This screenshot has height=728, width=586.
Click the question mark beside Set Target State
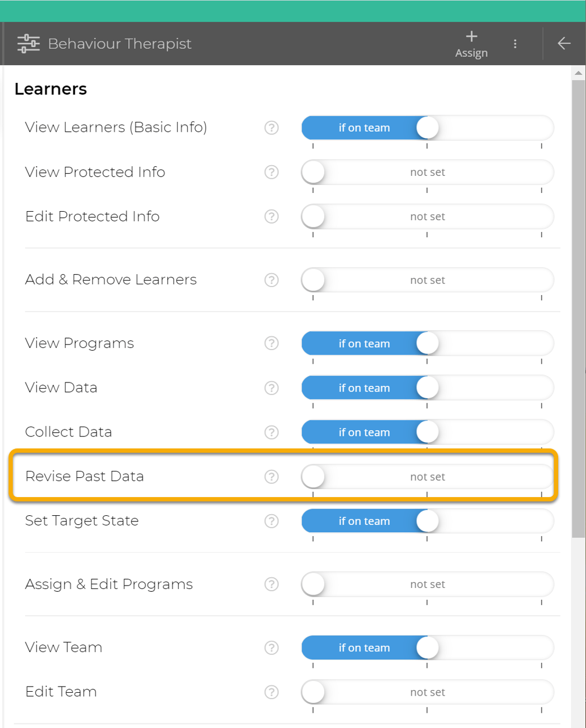271,521
